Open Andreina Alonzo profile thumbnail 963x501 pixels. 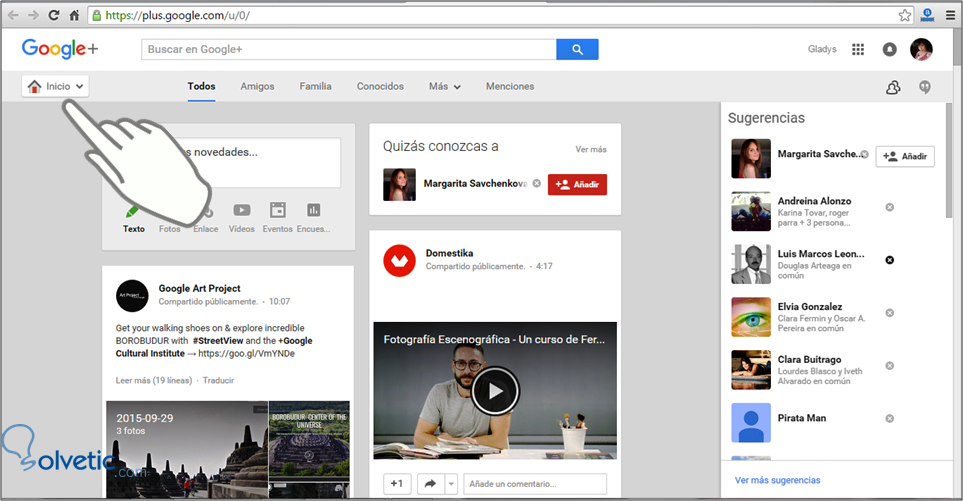coord(751,211)
